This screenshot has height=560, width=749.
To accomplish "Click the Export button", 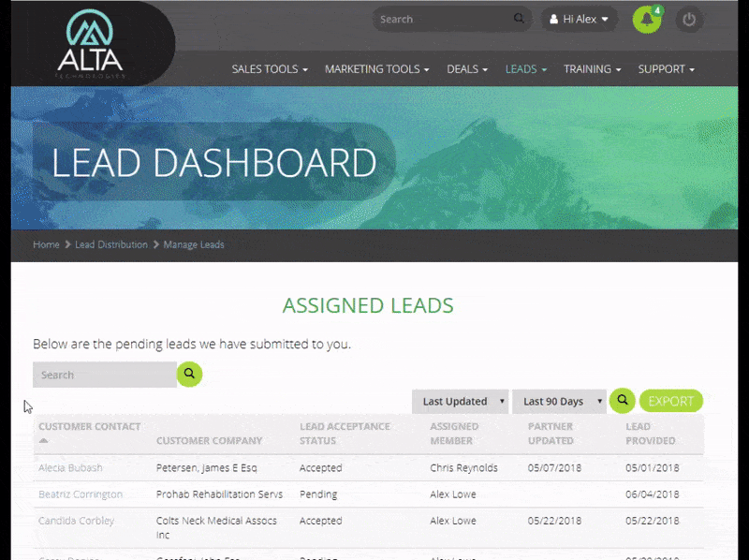I will tap(671, 401).
